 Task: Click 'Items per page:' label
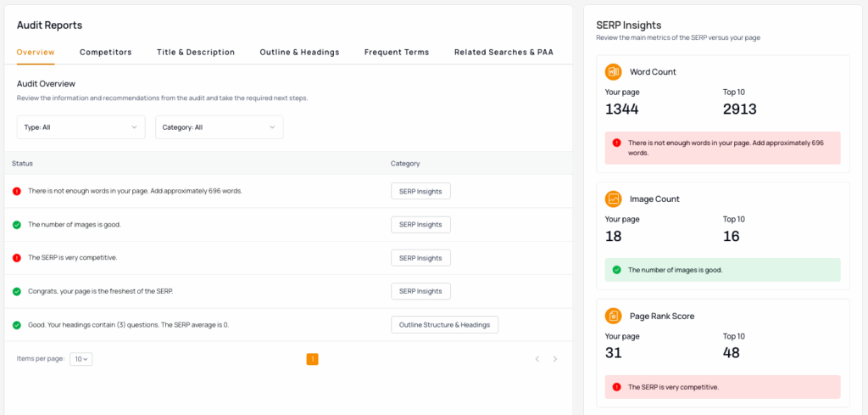pyautogui.click(x=41, y=359)
